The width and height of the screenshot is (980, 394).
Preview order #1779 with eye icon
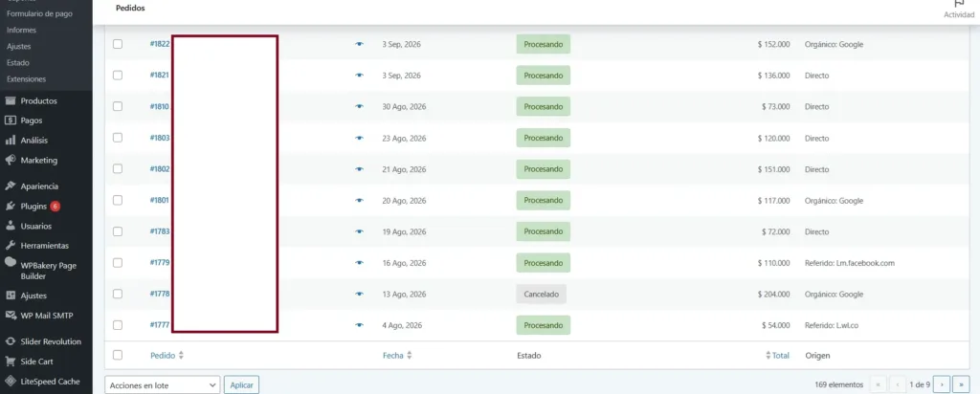[359, 263]
